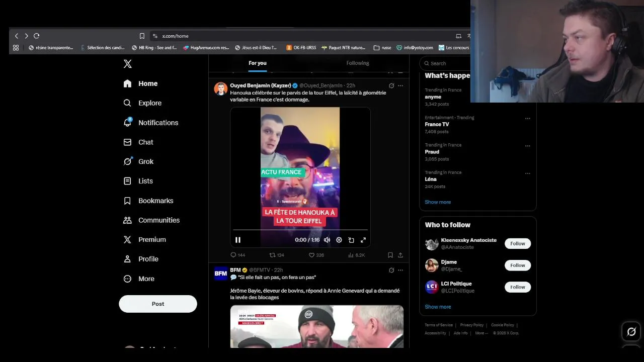Open the browser apps grid icon

(x=16, y=48)
